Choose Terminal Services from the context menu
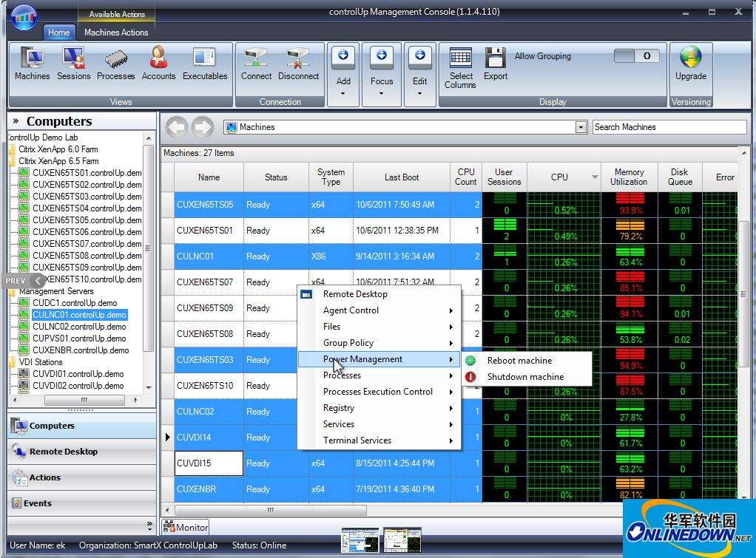Screen dimensions: 756x558 [x=357, y=440]
